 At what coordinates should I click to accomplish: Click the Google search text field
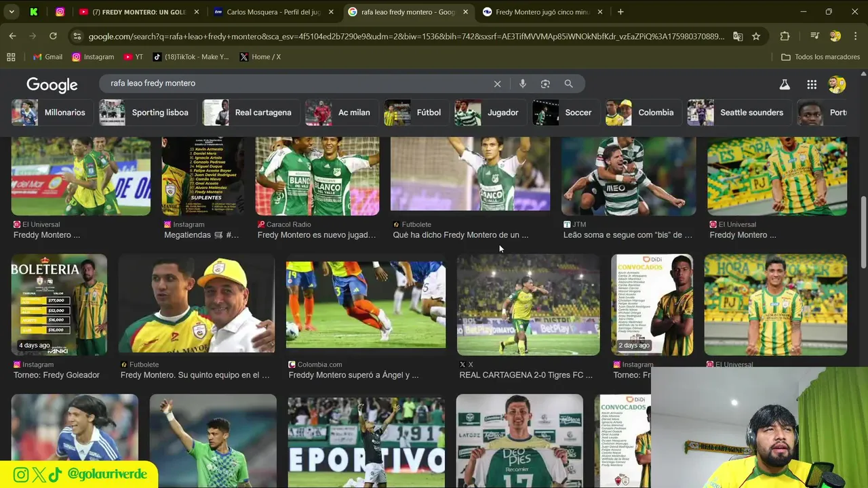pyautogui.click(x=298, y=83)
